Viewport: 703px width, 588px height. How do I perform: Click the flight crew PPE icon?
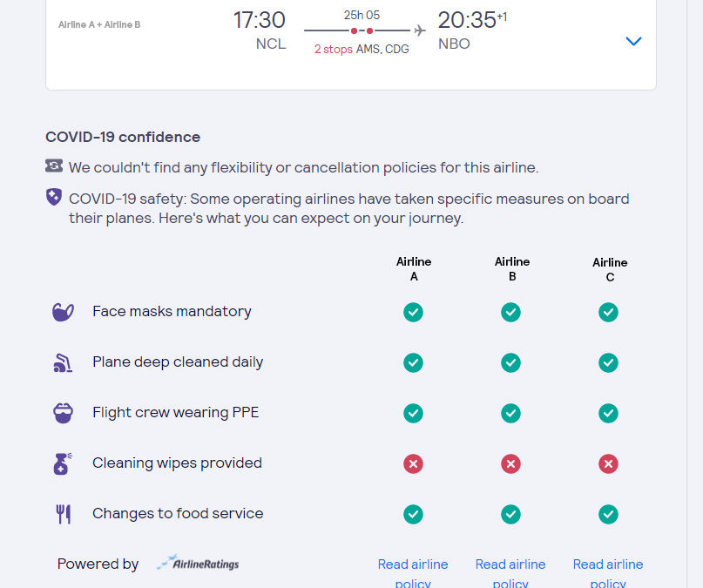64,413
